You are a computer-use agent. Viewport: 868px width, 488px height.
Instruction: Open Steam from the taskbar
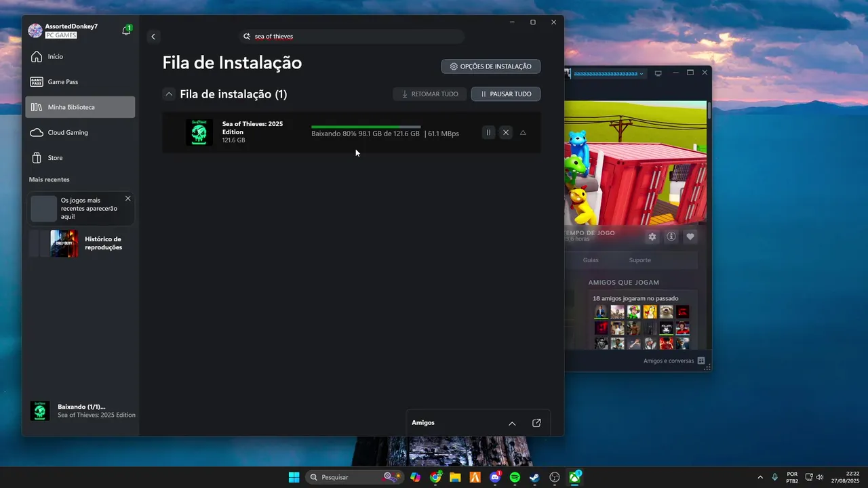pos(534,477)
